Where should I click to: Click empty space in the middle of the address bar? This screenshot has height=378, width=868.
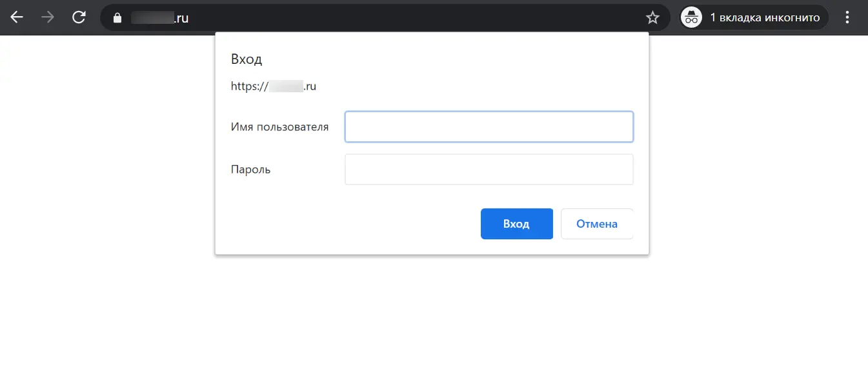[413, 18]
